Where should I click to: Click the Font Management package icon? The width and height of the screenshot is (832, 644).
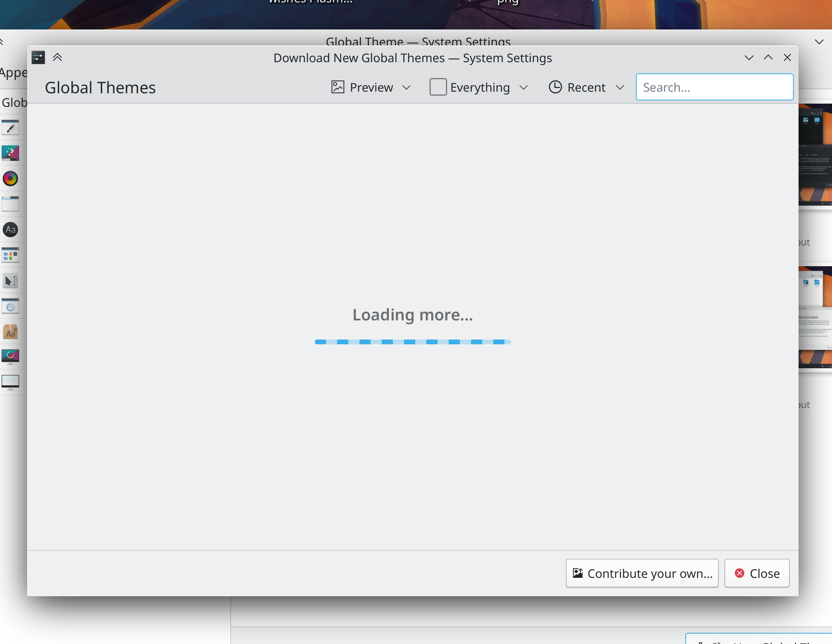(10, 332)
